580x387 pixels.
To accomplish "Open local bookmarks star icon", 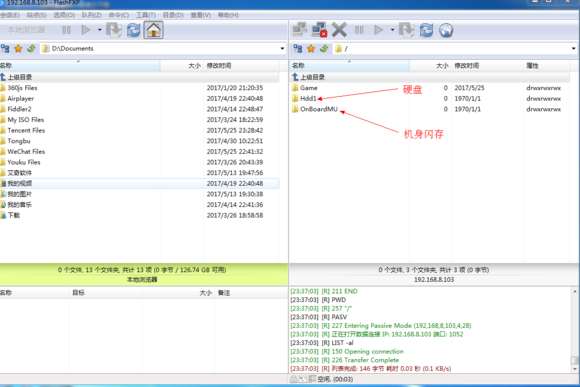I will coord(18,48).
